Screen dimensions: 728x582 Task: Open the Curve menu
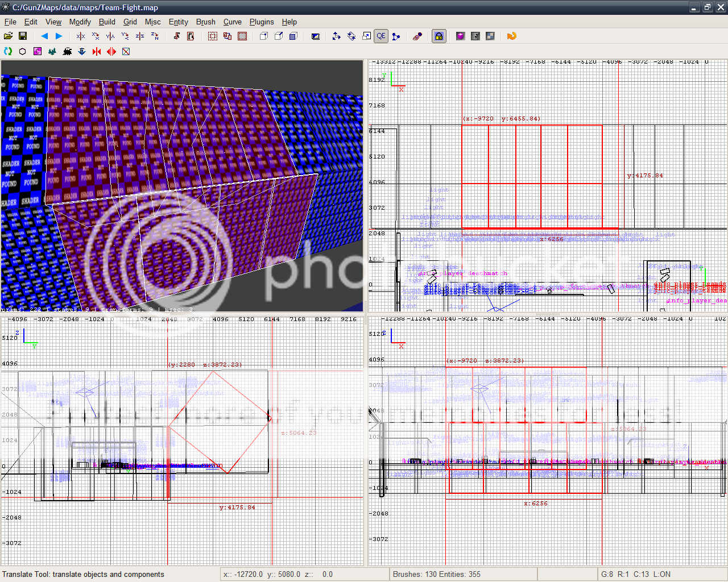[x=232, y=22]
